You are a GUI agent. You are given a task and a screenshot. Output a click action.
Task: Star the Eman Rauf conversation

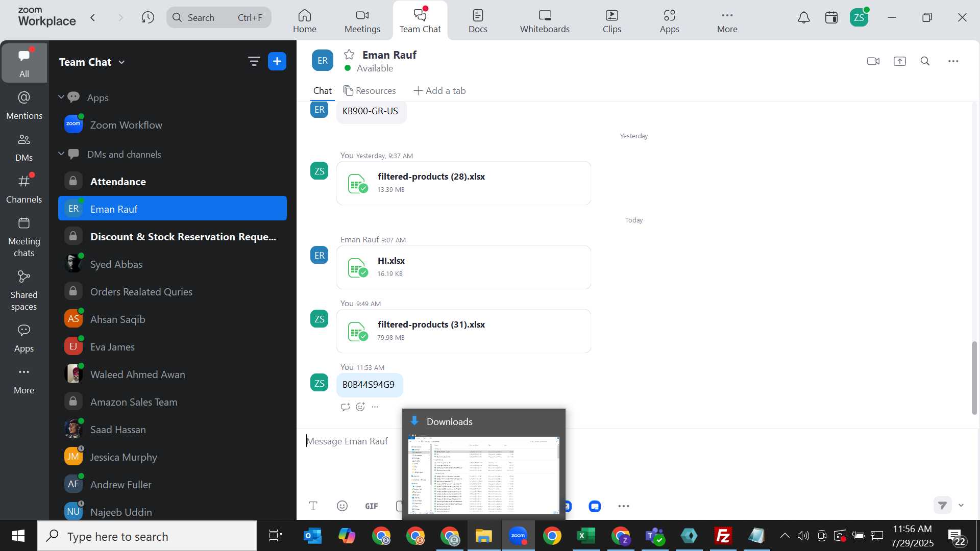349,55
